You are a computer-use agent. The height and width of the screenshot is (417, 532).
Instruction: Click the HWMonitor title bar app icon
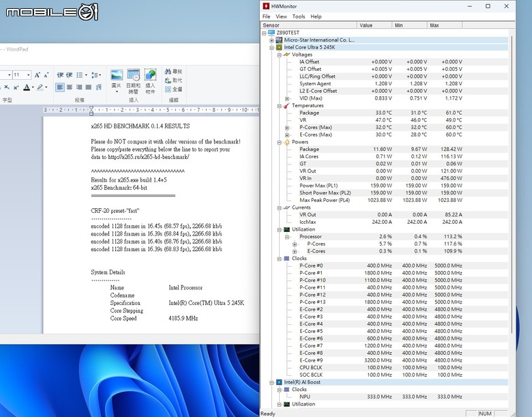[266, 6]
